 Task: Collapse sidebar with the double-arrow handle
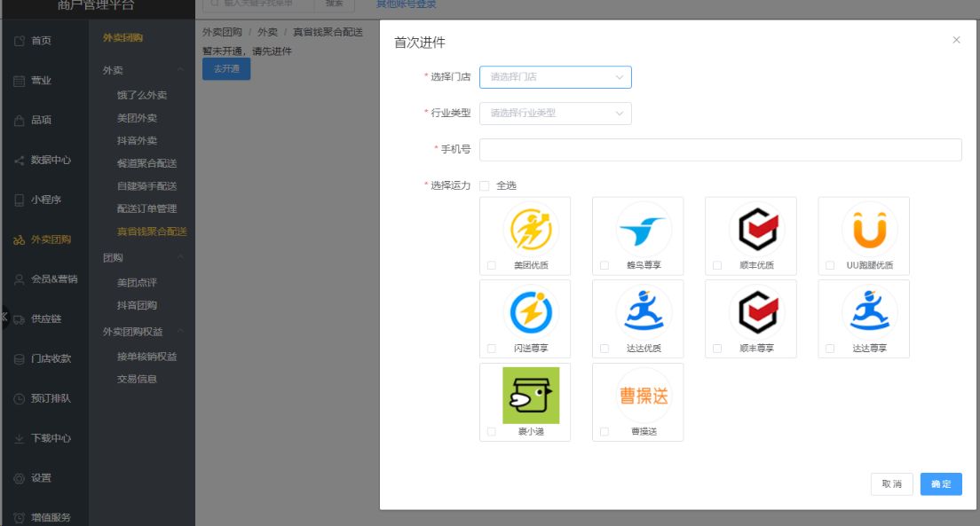4,317
